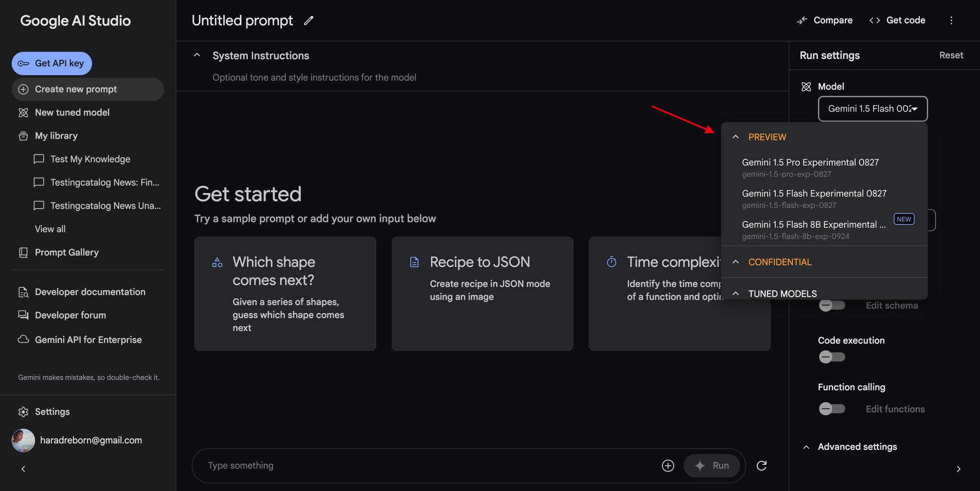This screenshot has height=491, width=980.
Task: Click the Get API key button
Action: click(52, 63)
